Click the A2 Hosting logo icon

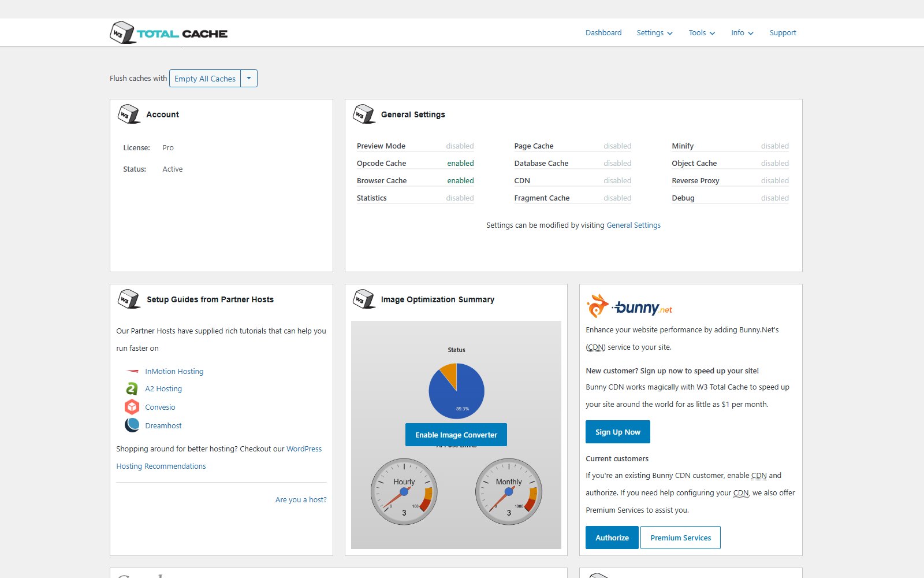click(132, 388)
